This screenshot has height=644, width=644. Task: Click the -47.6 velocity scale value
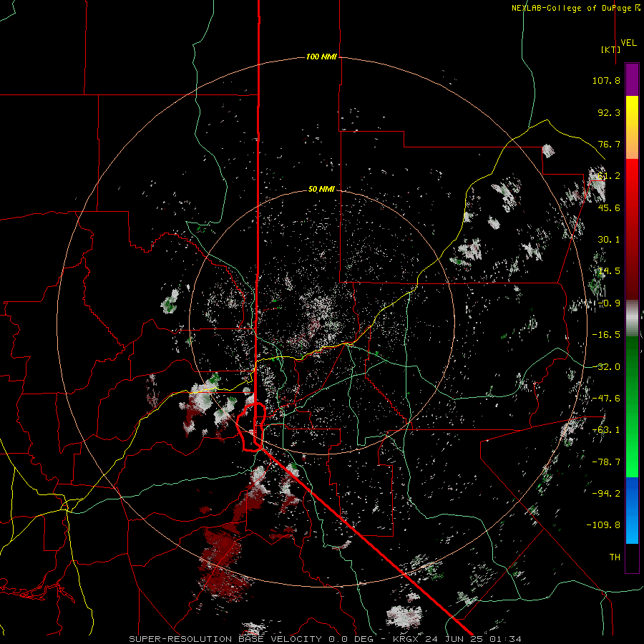[606, 399]
